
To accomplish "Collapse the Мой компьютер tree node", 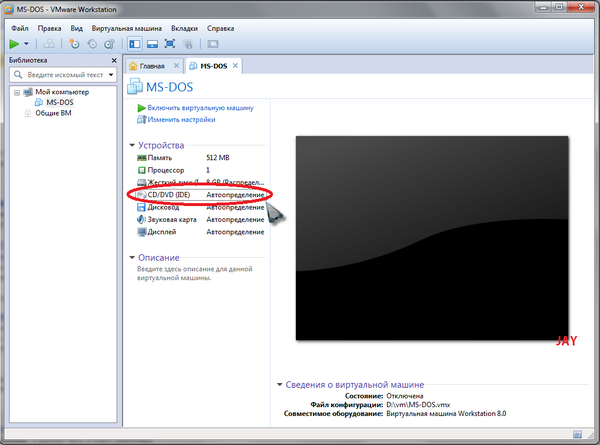I will pyautogui.click(x=17, y=92).
